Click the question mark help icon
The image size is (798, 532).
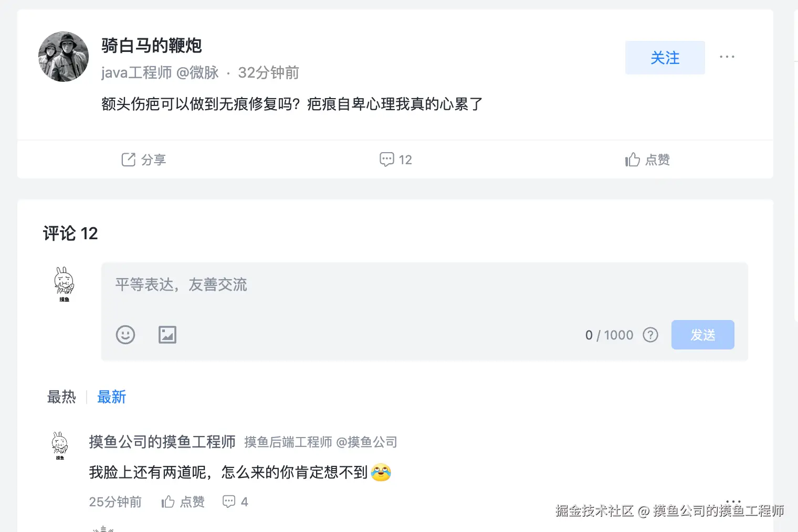point(650,335)
